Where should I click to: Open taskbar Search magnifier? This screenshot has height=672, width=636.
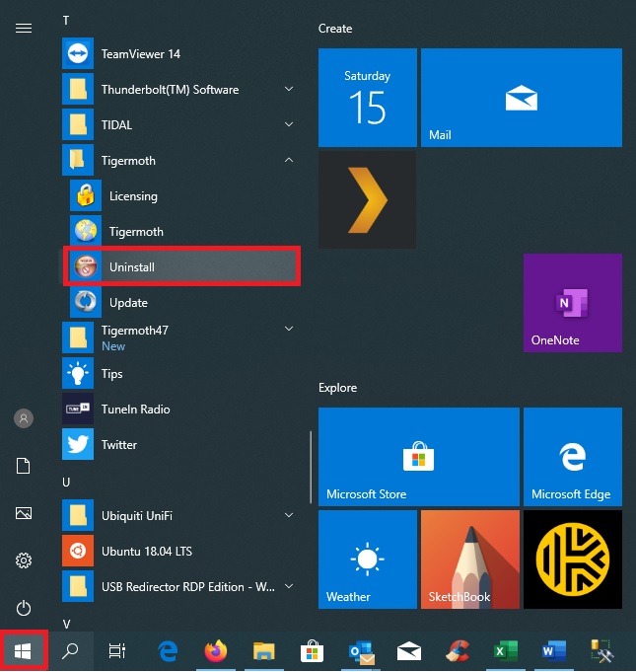(70, 651)
